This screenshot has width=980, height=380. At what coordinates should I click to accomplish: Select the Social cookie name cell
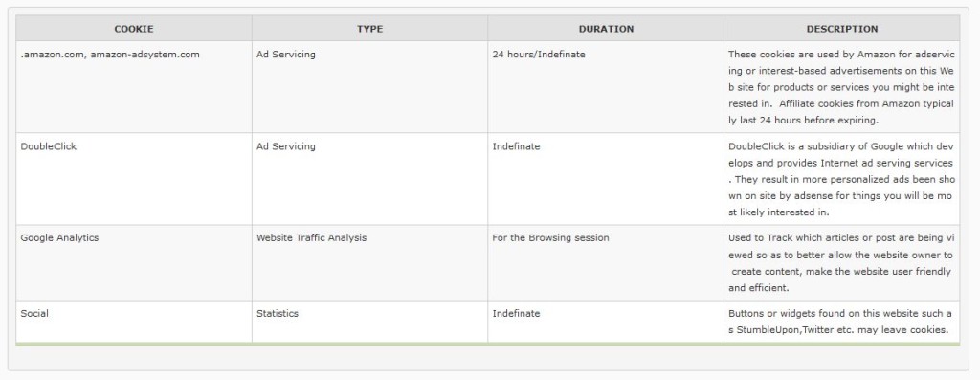(x=134, y=322)
